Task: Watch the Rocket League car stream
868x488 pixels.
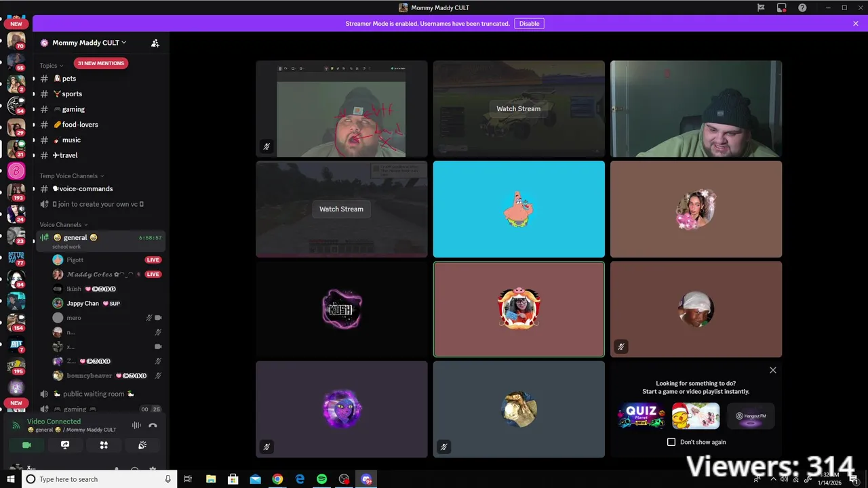Action: tap(519, 108)
